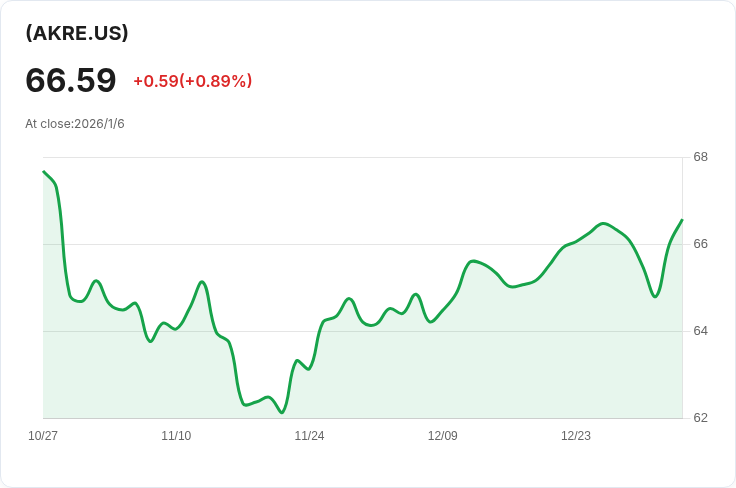Screen dimensions: 736x488
Task: Select the 66.59 closing price
Action: click(71, 80)
